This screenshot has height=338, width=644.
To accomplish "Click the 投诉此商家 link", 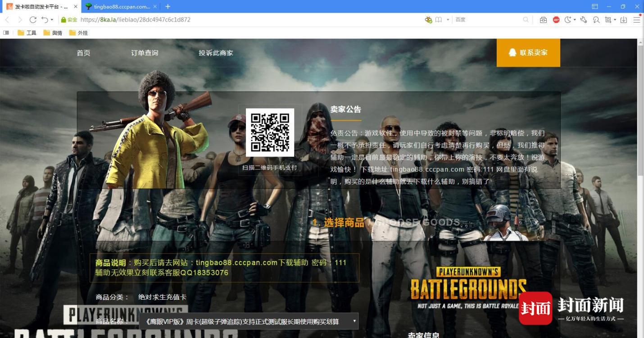I will coord(216,53).
